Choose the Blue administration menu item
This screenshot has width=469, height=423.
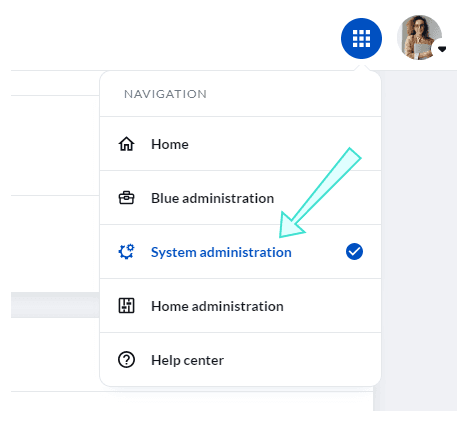point(240,198)
